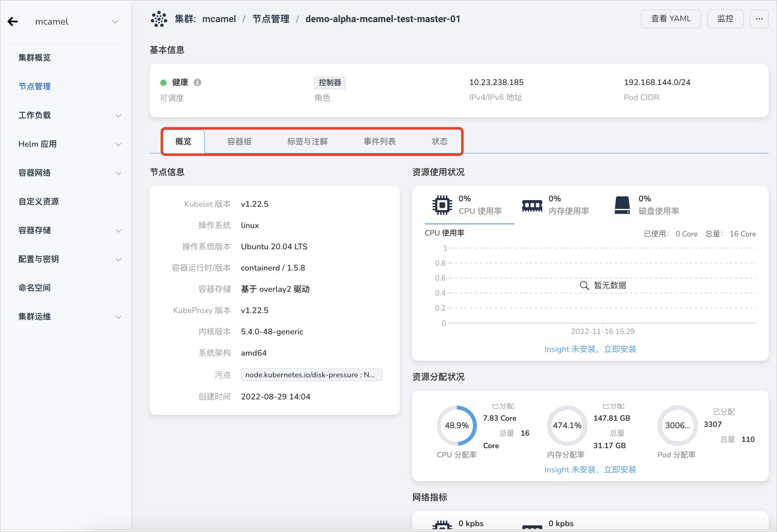Image resolution: width=777 pixels, height=532 pixels.
Task: Expand the 配置与密钥 sidebar menu
Action: coord(70,259)
